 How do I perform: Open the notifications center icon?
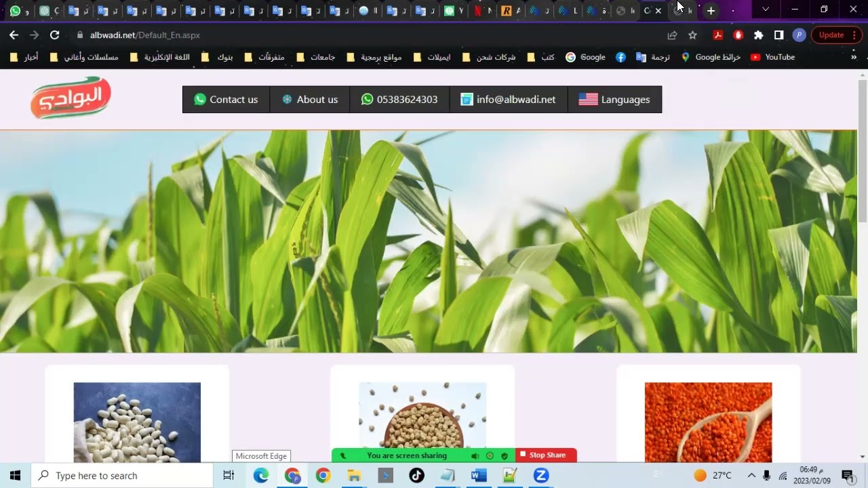click(847, 475)
